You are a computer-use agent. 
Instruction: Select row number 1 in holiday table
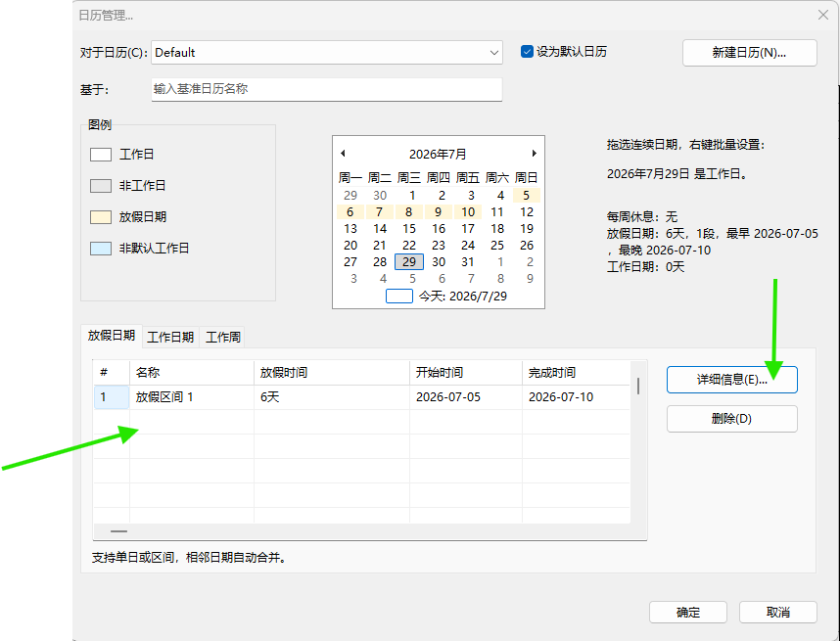(x=112, y=397)
